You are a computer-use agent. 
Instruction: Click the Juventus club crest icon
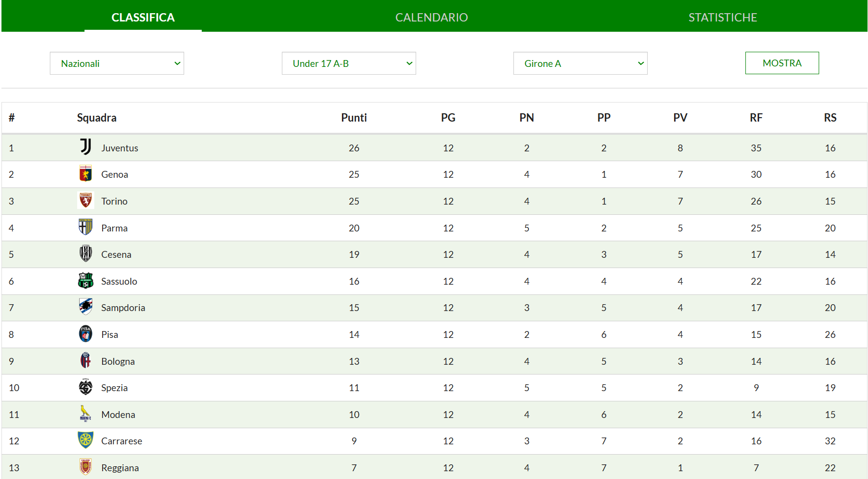point(85,147)
